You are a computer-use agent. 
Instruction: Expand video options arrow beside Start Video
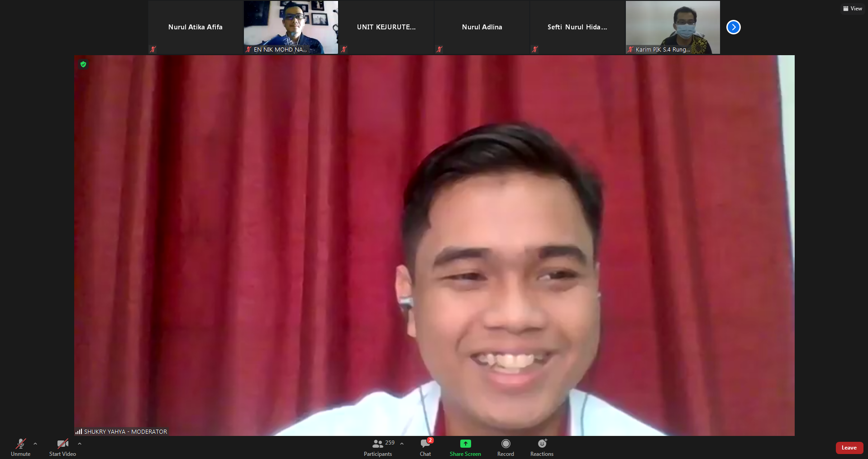pyautogui.click(x=80, y=444)
